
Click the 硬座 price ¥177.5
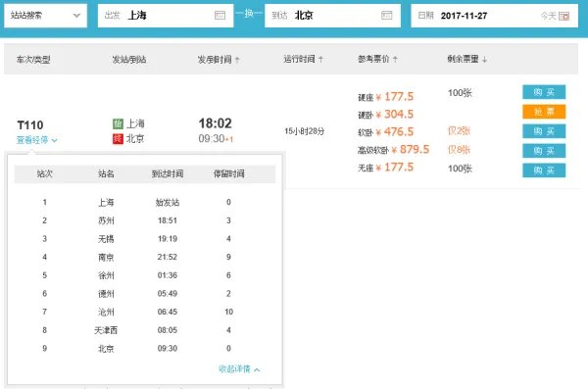[395, 97]
